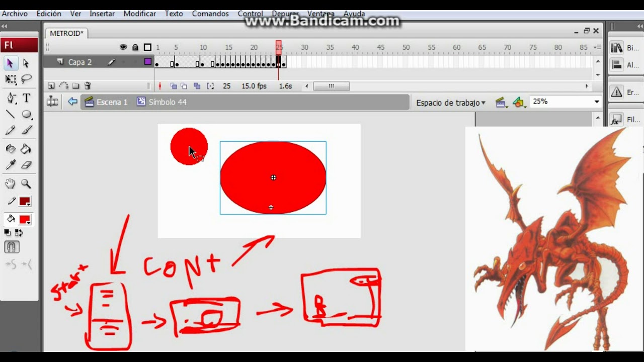Image resolution: width=644 pixels, height=362 pixels.
Task: Open the timeline panel options menu
Action: coord(598,47)
